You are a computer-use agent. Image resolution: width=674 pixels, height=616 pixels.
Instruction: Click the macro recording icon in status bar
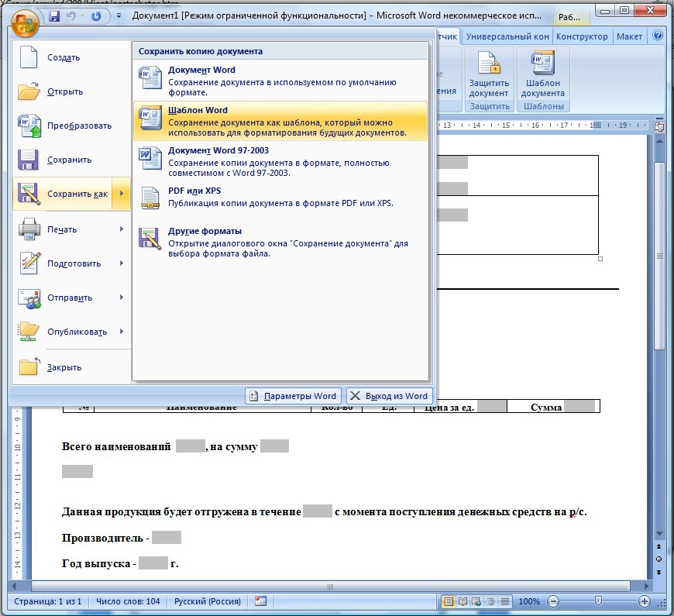click(260, 601)
